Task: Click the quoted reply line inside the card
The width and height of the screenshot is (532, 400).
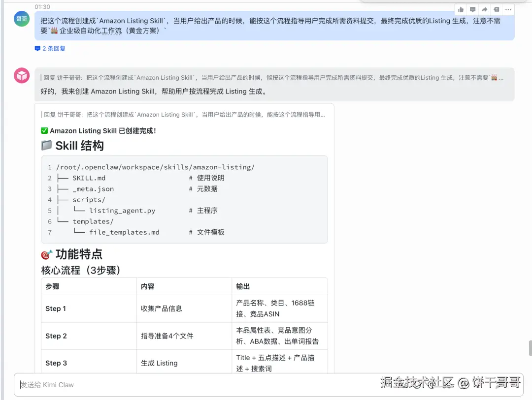Action: pyautogui.click(x=184, y=115)
